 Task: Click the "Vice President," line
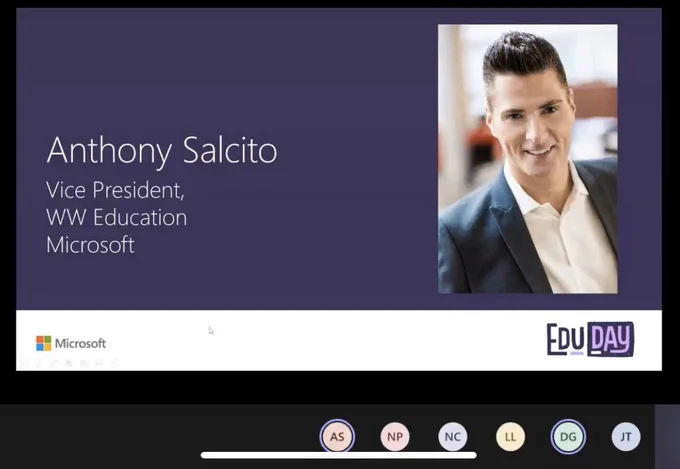(x=115, y=190)
